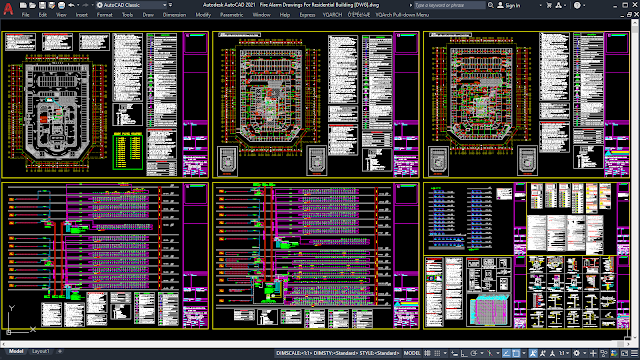
Task: Click the keyword search input field
Action: tap(449, 5)
